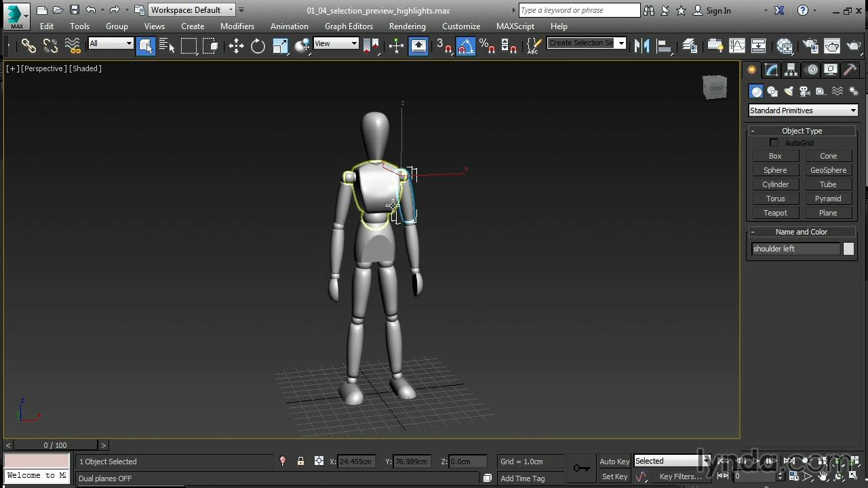The width and height of the screenshot is (868, 488).
Task: Toggle Angle Snap on the toolbar
Action: coord(465,45)
